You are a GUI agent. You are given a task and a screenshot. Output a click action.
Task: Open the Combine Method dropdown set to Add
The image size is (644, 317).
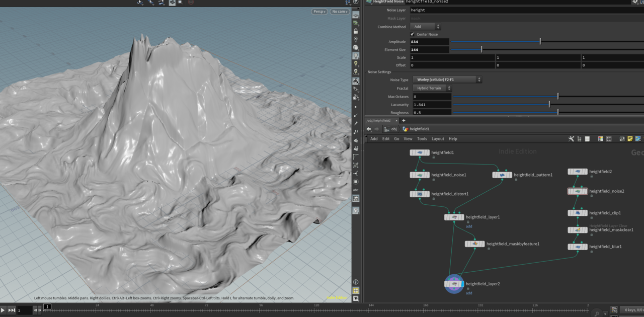click(x=424, y=26)
